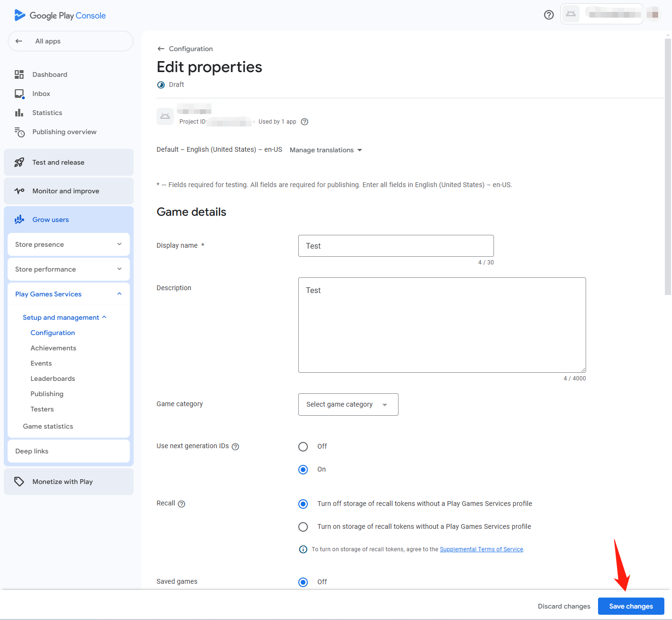Click the Inbox icon in sidebar
This screenshot has width=672, height=620.
19,94
